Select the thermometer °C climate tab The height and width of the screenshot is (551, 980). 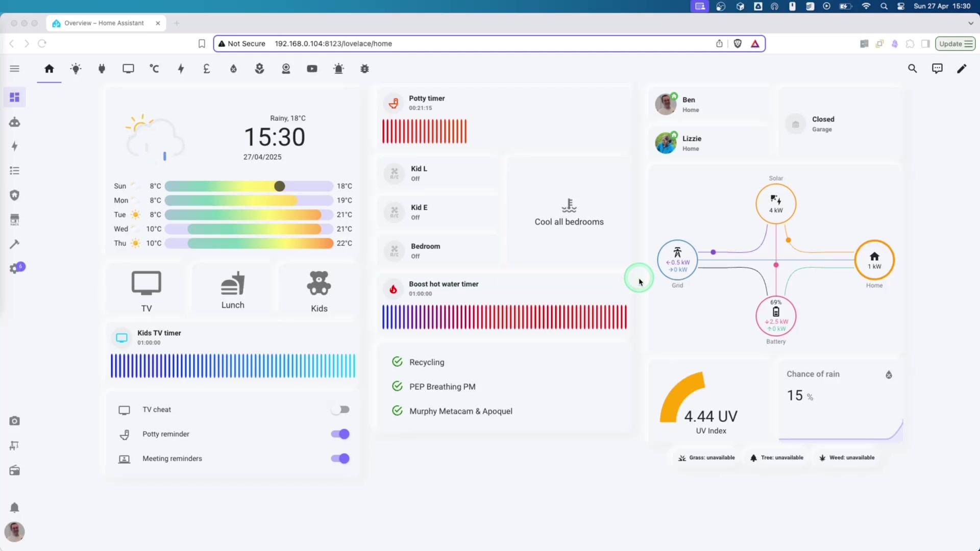coord(155,68)
